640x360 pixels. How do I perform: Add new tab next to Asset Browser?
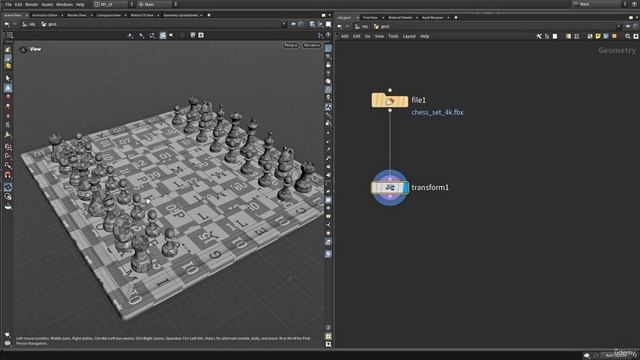pos(456,18)
